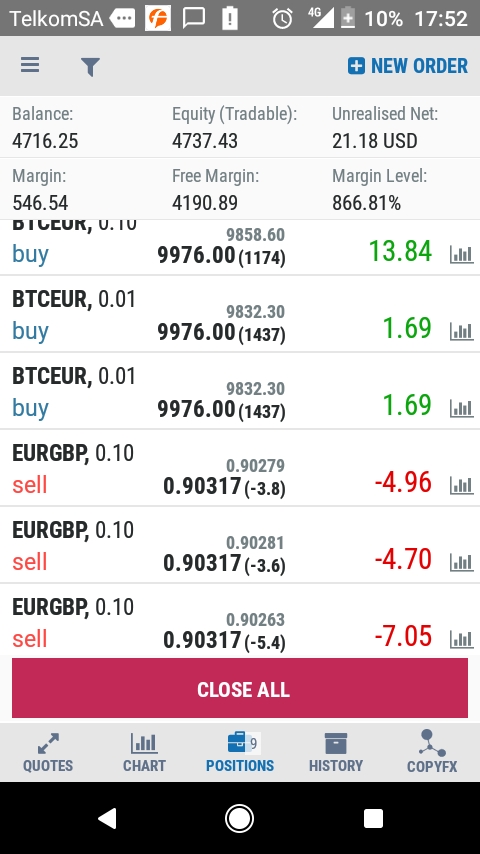The image size is (480, 854).
Task: Open the hamburger menu icon
Action: click(x=30, y=65)
